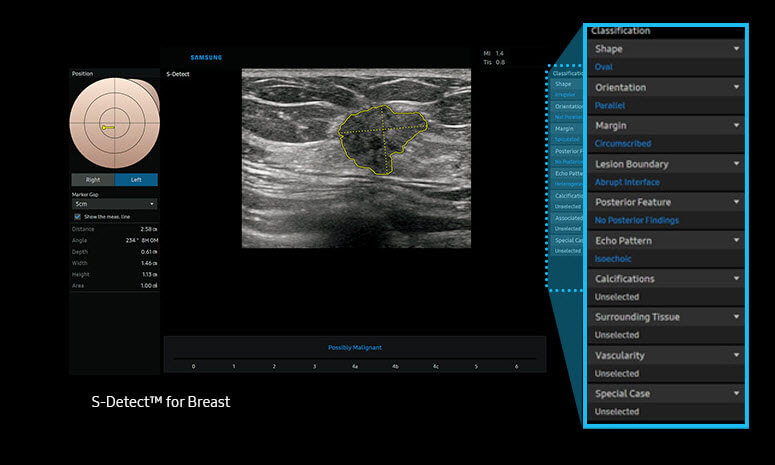Click the Depth value 0.61
The image size is (775, 465).
pyautogui.click(x=149, y=252)
